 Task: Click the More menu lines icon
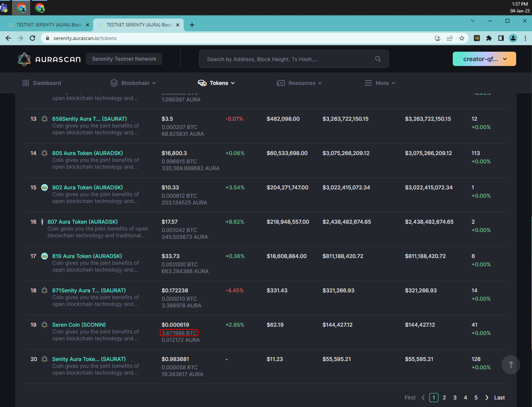(x=368, y=83)
